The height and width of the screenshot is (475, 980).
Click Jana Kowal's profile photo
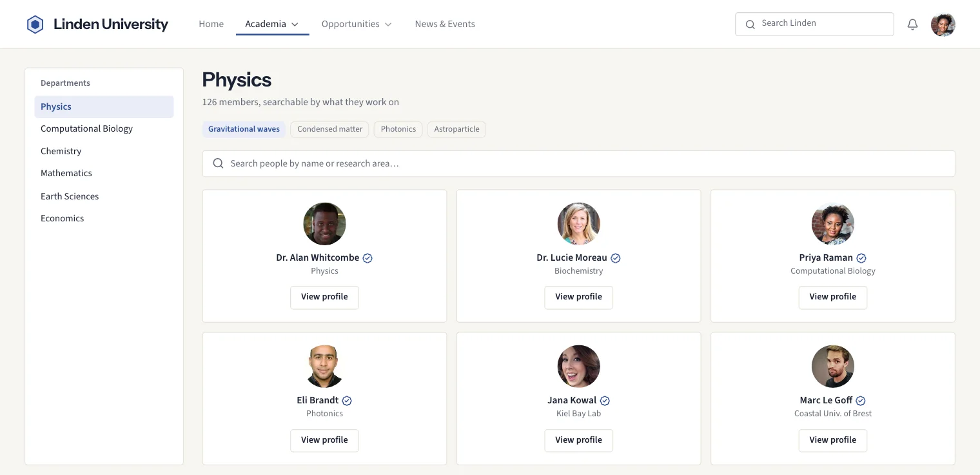[x=579, y=367]
